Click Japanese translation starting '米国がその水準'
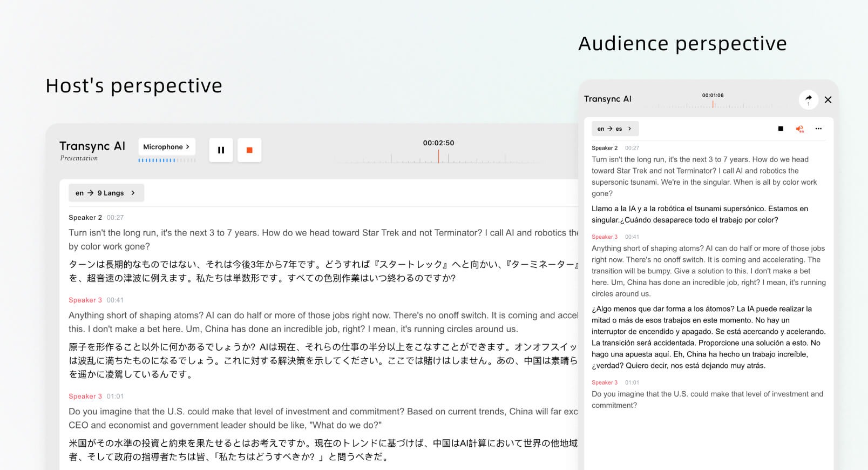This screenshot has height=470, width=868. point(324,450)
